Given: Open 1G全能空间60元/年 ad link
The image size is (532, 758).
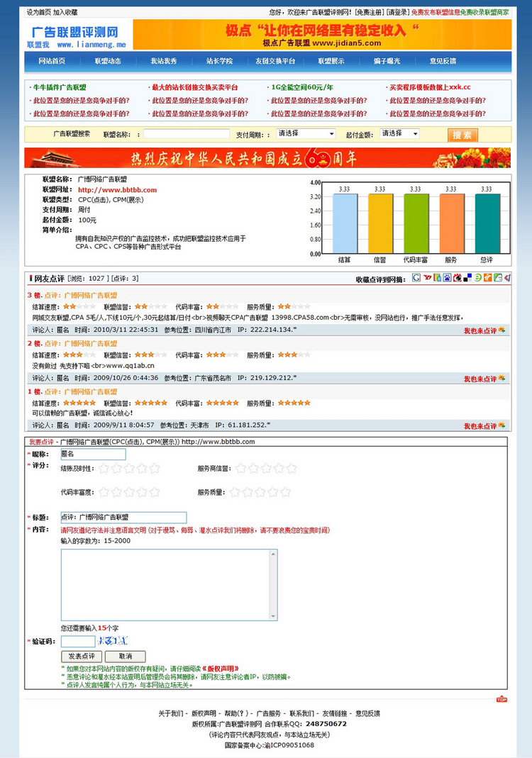Looking at the screenshot, I should click(x=301, y=87).
